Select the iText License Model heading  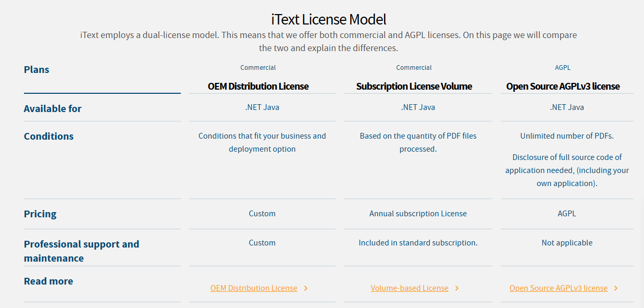point(329,20)
